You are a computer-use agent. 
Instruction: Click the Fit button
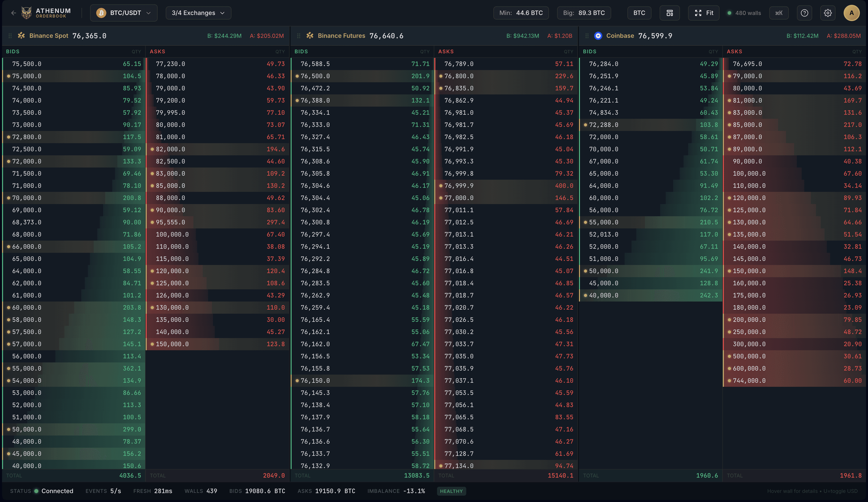click(x=704, y=13)
